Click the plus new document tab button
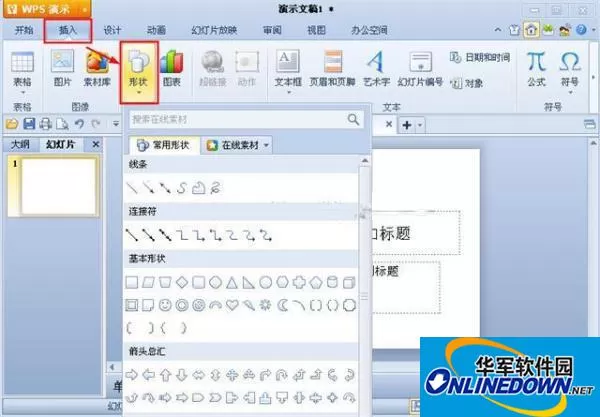 click(407, 125)
